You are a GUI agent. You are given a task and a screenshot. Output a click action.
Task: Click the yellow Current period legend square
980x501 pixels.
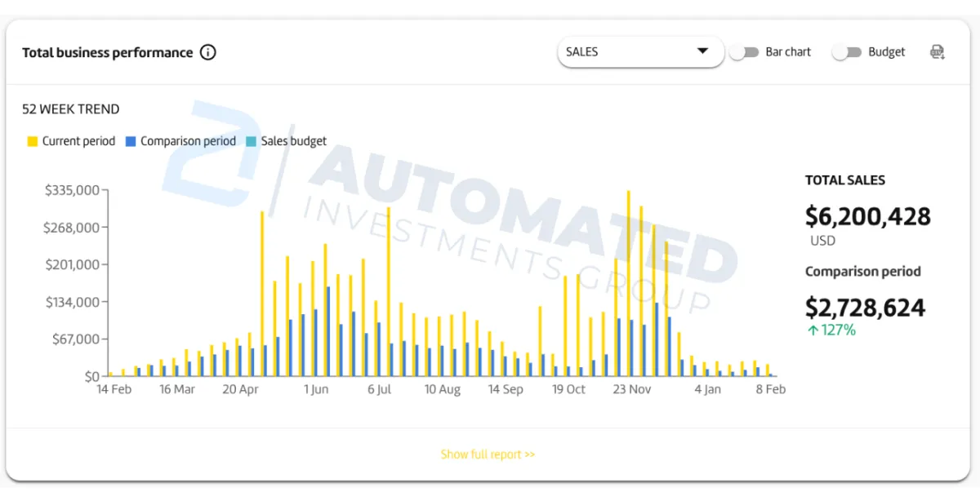point(33,141)
